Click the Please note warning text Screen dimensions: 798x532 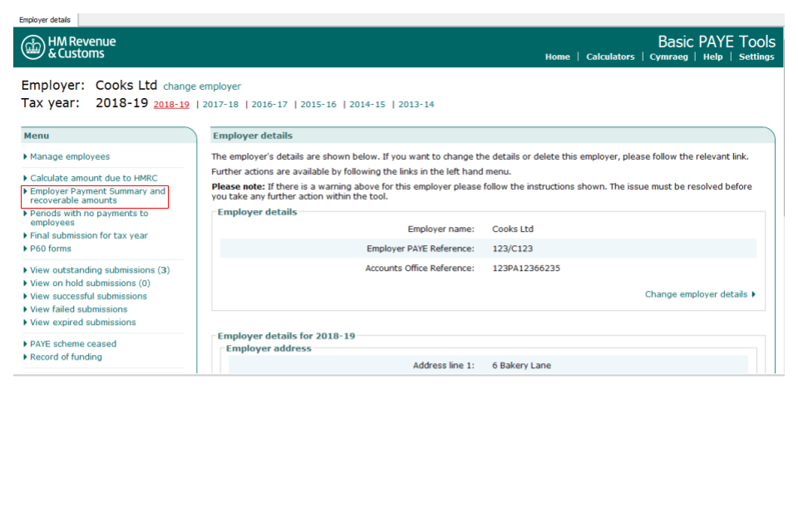481,191
